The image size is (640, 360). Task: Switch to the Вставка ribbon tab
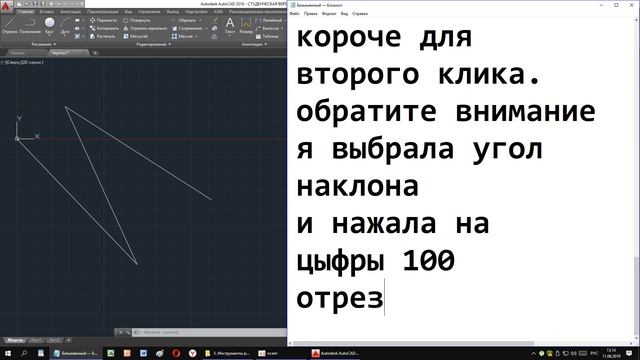coord(46,12)
